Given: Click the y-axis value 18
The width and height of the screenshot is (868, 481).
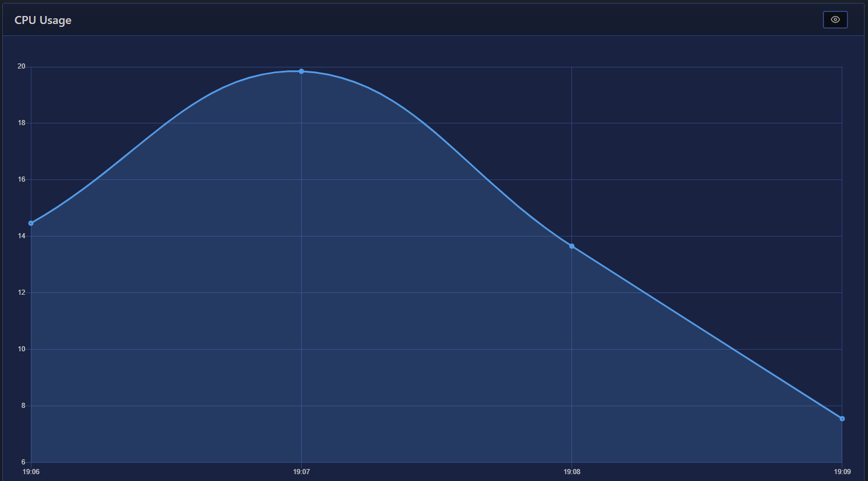Looking at the screenshot, I should (22, 123).
